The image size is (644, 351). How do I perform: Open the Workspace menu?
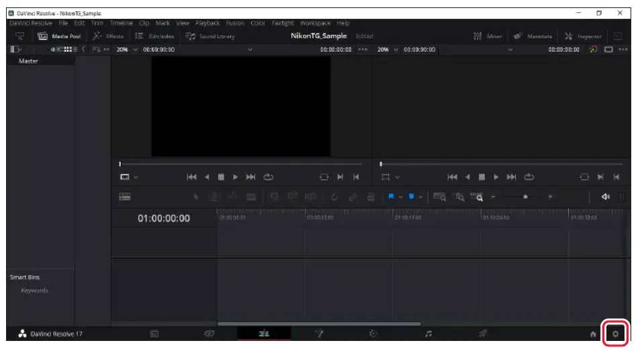point(315,23)
